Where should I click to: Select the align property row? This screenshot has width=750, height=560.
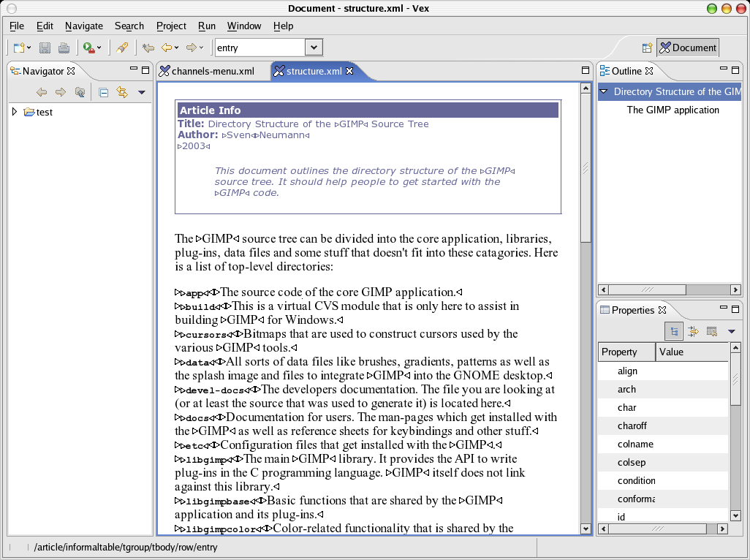click(x=663, y=371)
